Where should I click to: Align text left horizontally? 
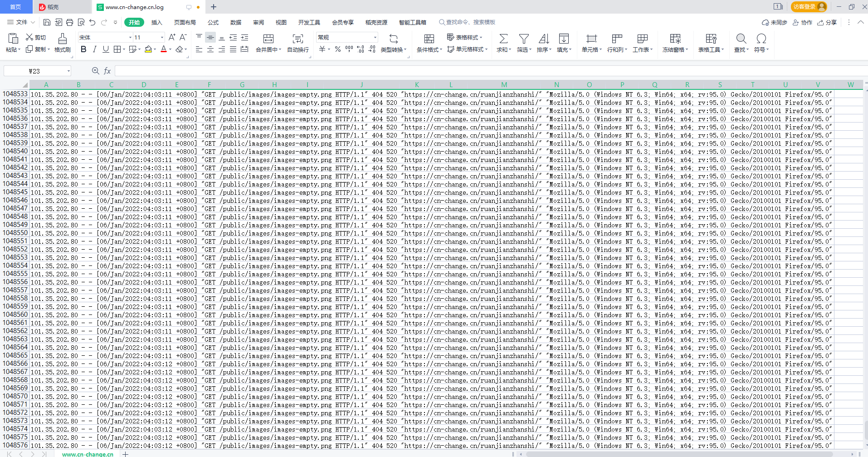click(x=199, y=49)
